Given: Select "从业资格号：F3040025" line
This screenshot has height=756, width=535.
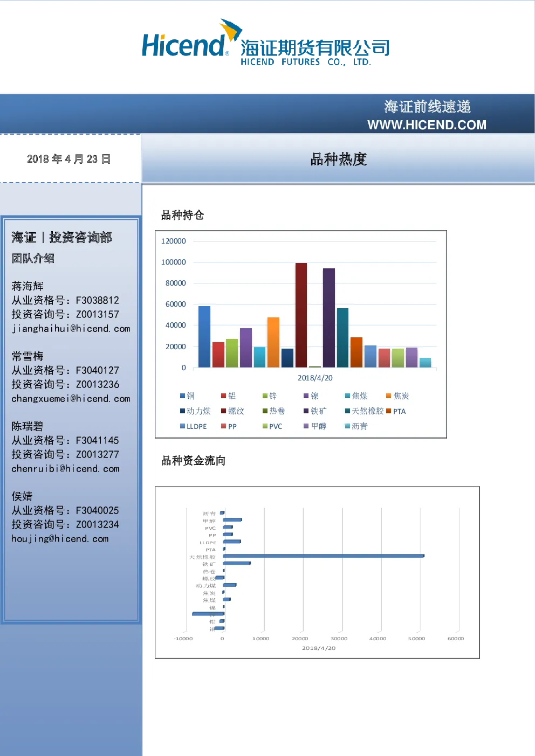Looking at the screenshot, I should point(65,510).
